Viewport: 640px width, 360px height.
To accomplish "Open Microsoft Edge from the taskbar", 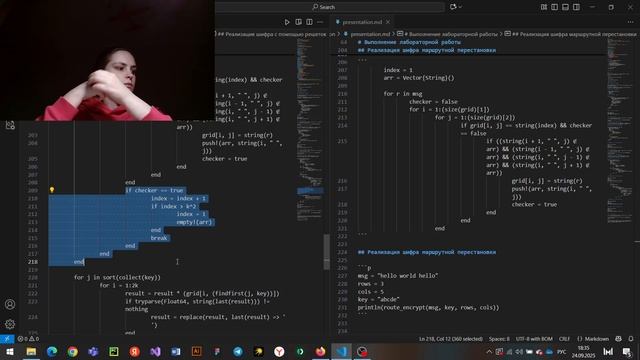I will coord(52,351).
